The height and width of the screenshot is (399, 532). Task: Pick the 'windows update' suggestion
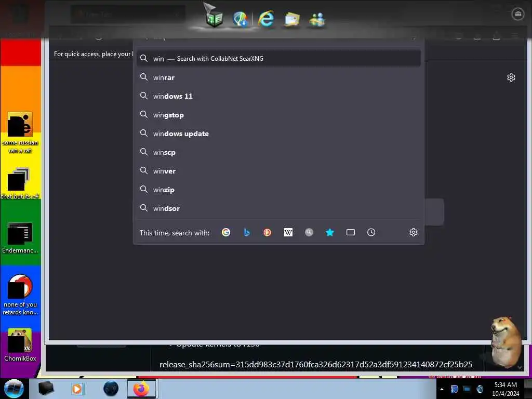pos(278,134)
